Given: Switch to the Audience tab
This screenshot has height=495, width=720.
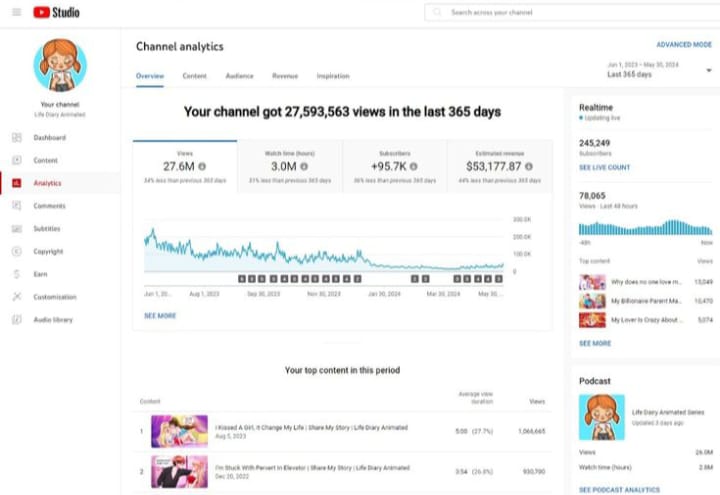Looking at the screenshot, I should click(x=239, y=76).
